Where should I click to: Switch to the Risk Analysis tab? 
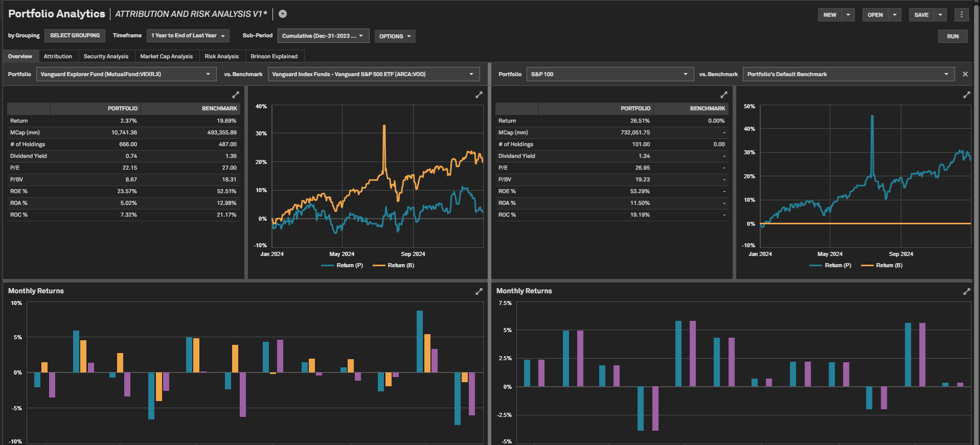221,56
